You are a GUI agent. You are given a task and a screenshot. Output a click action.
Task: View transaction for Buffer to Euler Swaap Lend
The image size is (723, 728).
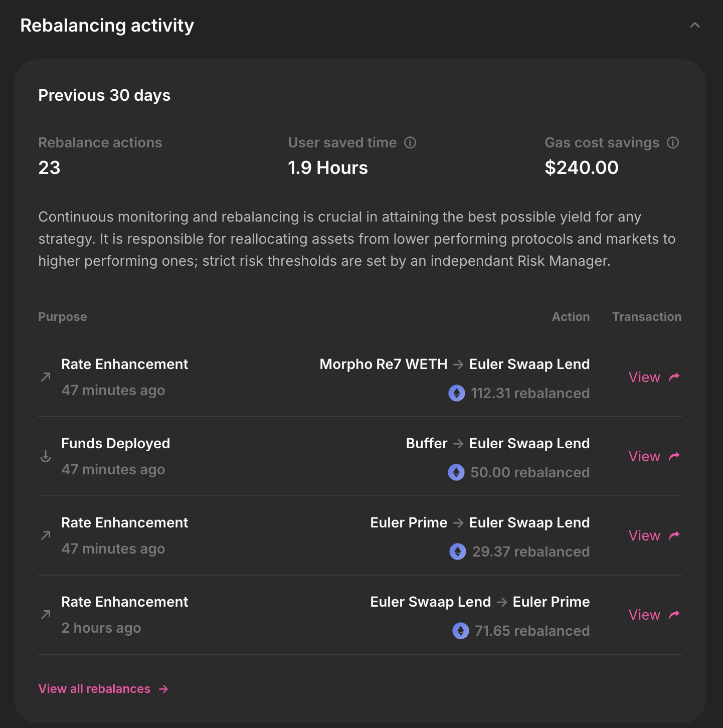pos(644,456)
